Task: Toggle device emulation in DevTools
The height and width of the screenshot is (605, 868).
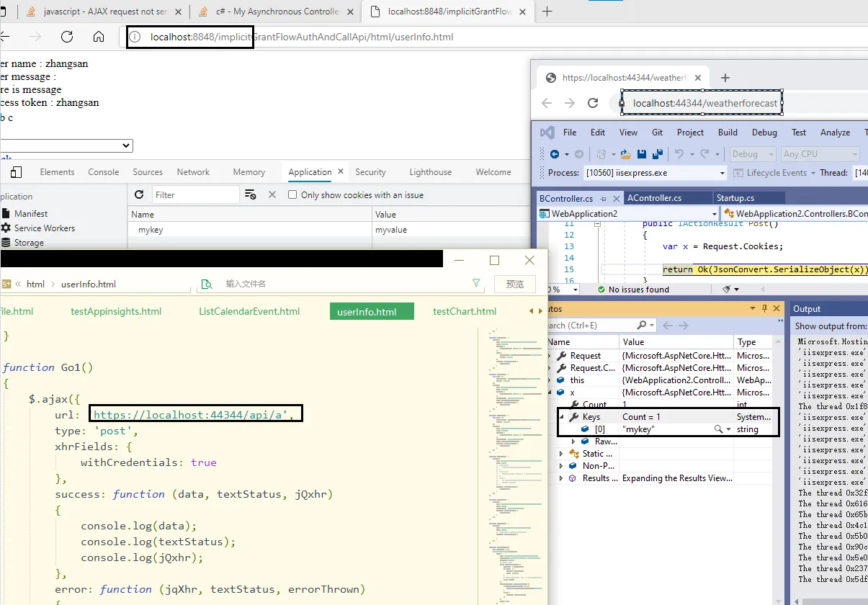Action: coord(16,172)
